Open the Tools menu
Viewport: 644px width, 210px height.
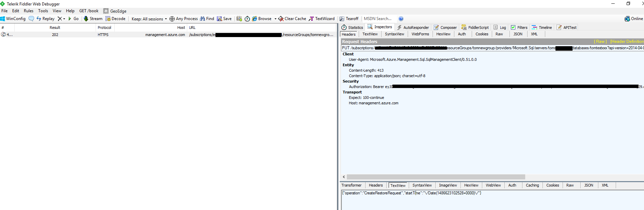(43, 11)
